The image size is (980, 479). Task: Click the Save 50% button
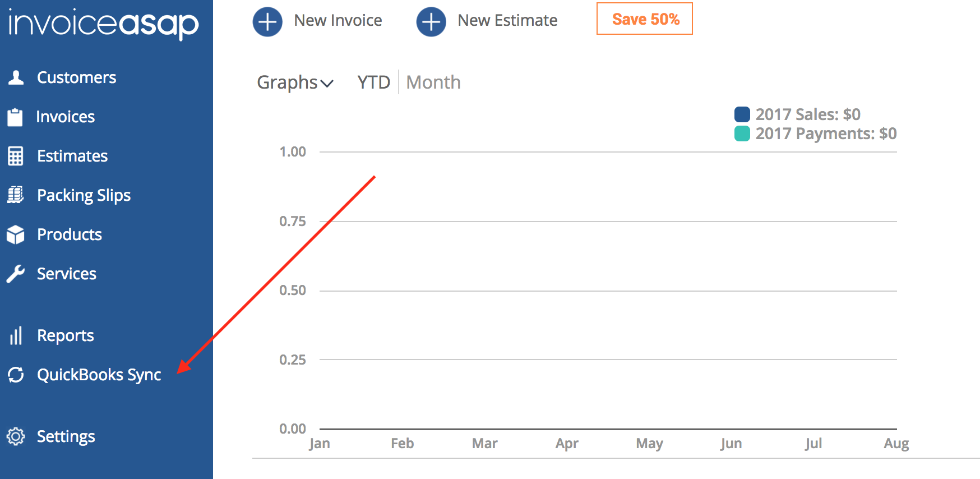point(645,19)
